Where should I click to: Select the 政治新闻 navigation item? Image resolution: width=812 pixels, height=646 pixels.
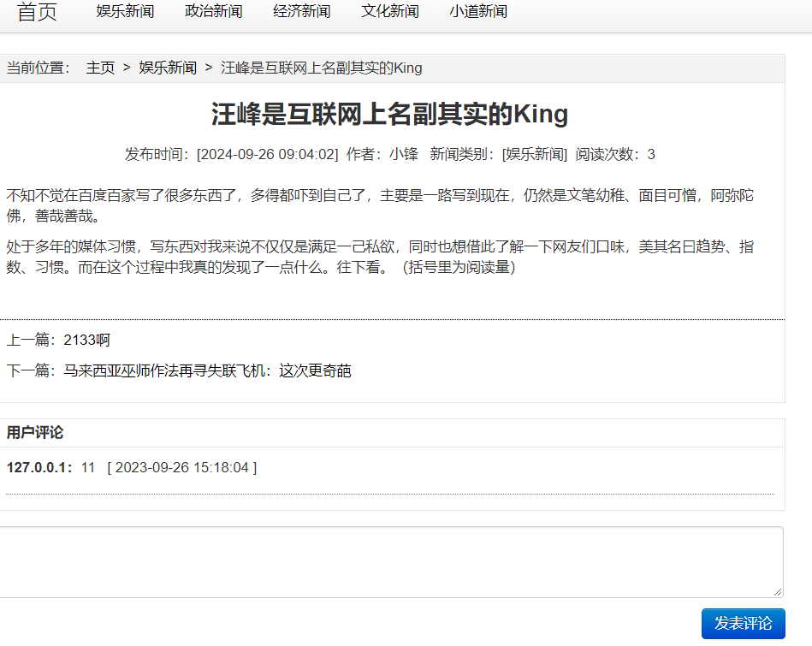213,12
